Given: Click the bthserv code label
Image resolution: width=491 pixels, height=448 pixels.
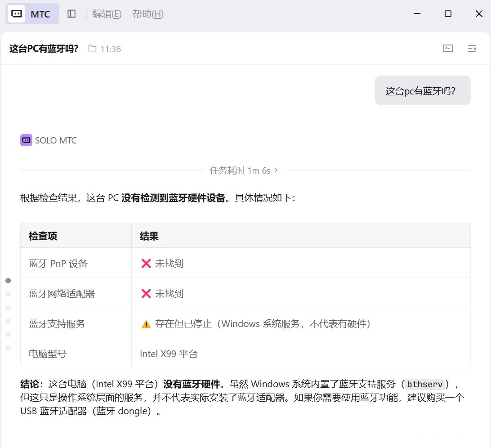Looking at the screenshot, I should click(425, 384).
